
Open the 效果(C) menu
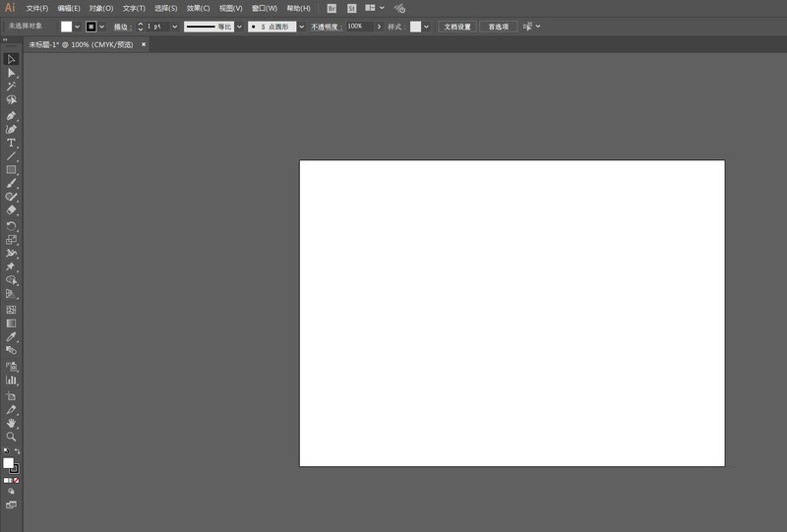(198, 8)
